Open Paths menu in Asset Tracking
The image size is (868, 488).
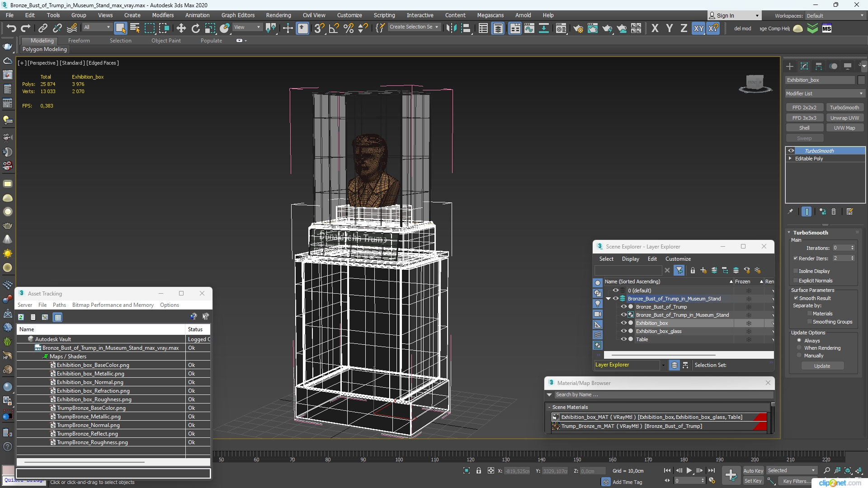pyautogui.click(x=59, y=305)
